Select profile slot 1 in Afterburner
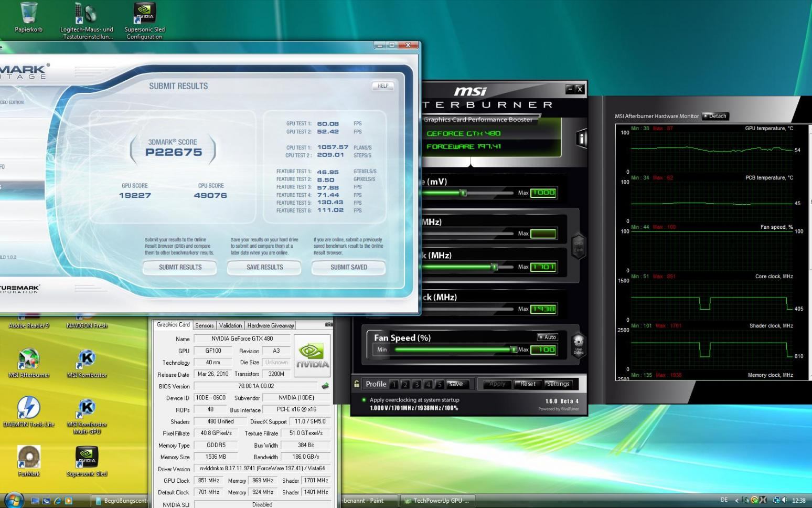Viewport: 812px width, 508px height. 394,385
